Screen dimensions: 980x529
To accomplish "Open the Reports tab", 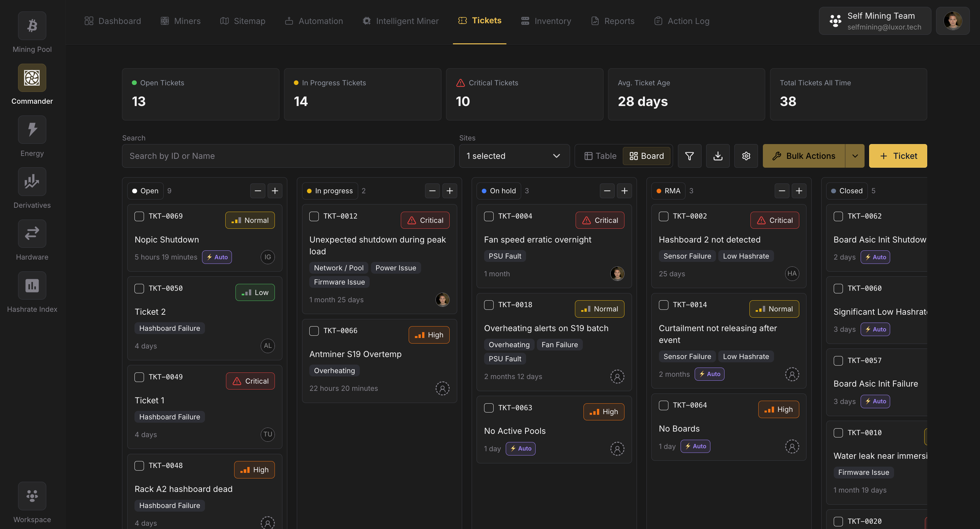I will [x=613, y=21].
